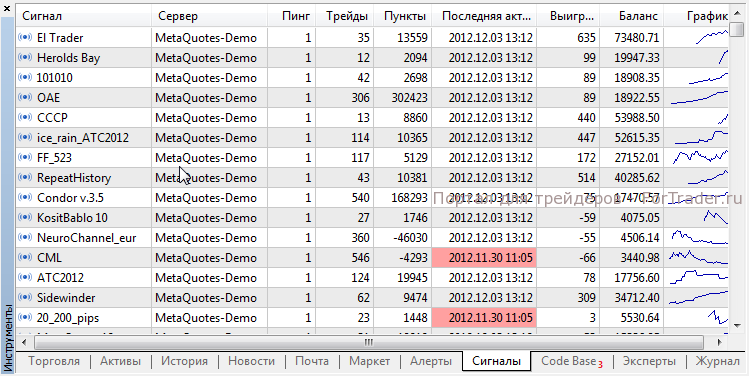Switch to the Активы tab
Image resolution: width=749 pixels, height=376 pixels.
120,361
